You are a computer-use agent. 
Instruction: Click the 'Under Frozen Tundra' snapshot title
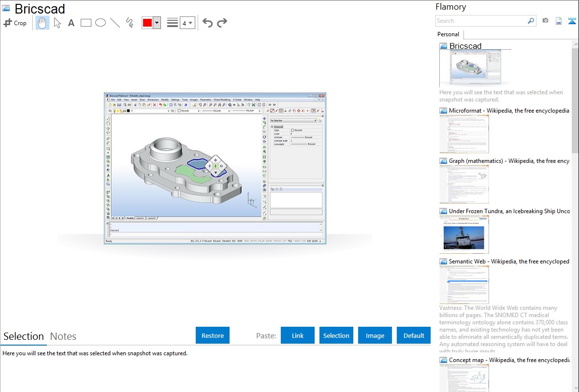click(x=509, y=211)
